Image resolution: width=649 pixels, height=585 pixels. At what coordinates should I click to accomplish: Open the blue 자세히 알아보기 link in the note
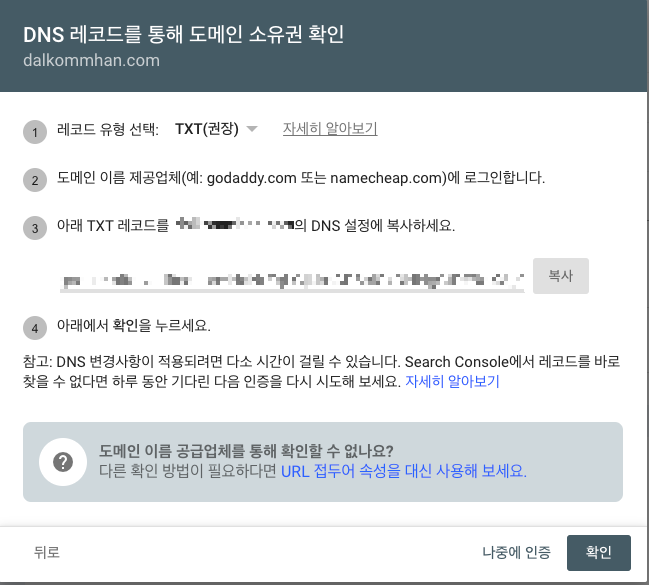click(452, 381)
